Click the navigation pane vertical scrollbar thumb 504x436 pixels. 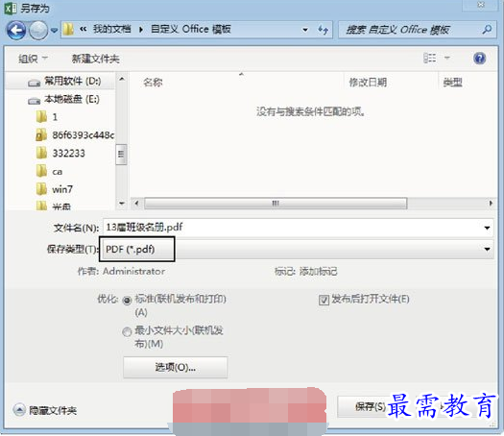point(121,155)
